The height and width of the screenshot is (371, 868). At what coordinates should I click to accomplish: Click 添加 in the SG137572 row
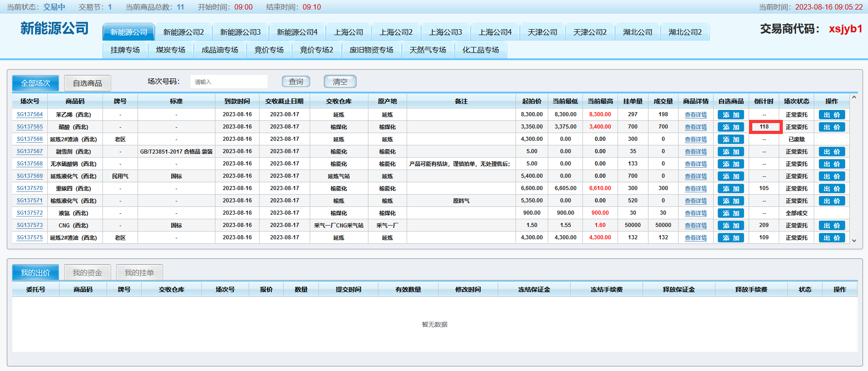(x=731, y=213)
